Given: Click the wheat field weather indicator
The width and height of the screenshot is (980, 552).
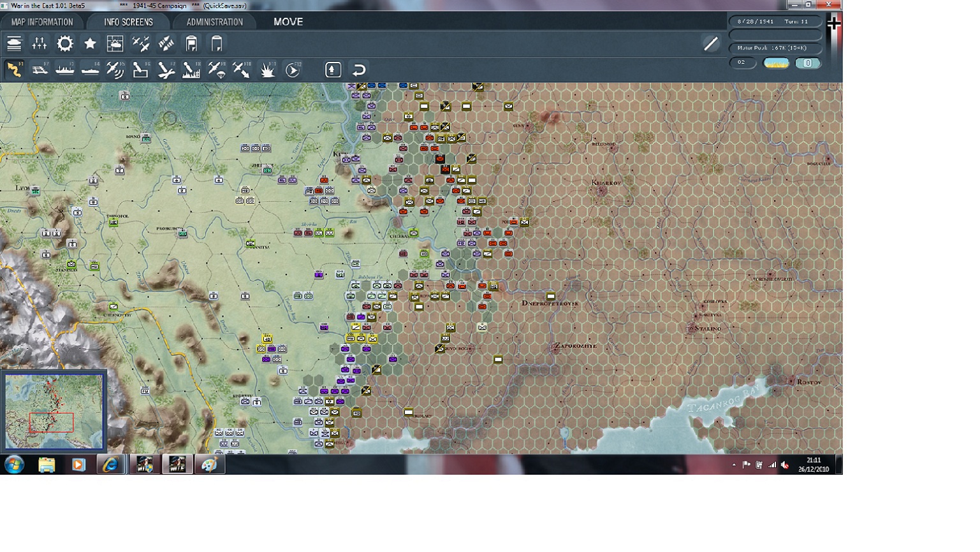Looking at the screenshot, I should pyautogui.click(x=776, y=63).
